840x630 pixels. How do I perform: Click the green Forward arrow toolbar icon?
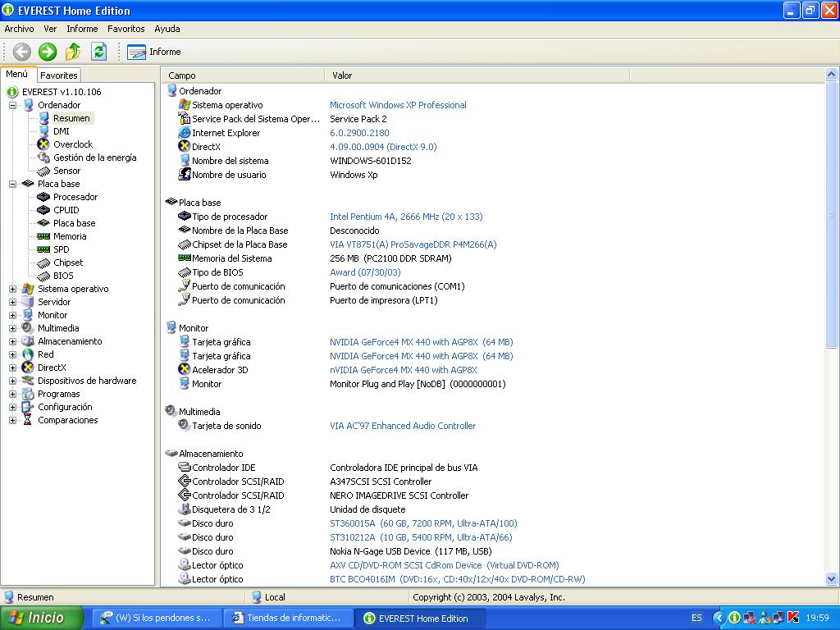48,52
